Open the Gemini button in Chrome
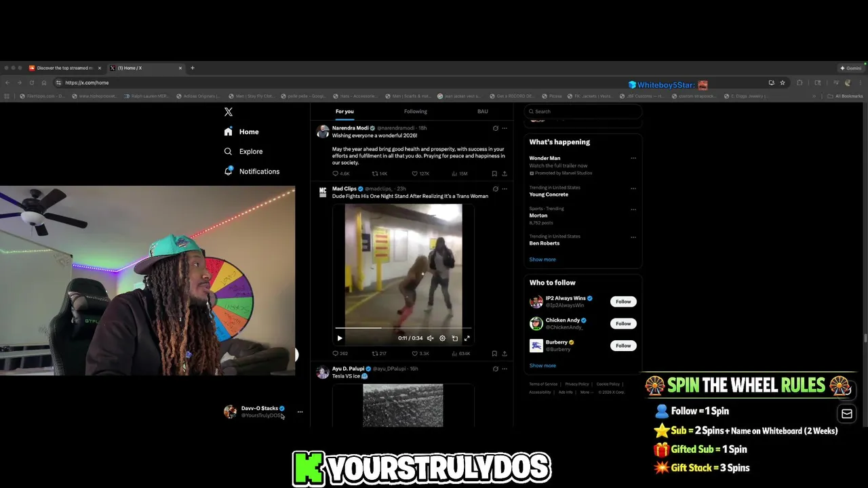The height and width of the screenshot is (488, 868). pos(851,68)
